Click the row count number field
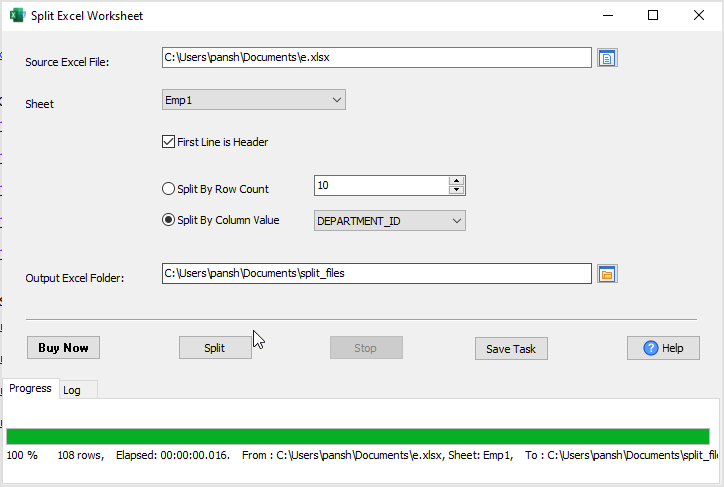The height and width of the screenshot is (487, 724). pos(380,186)
